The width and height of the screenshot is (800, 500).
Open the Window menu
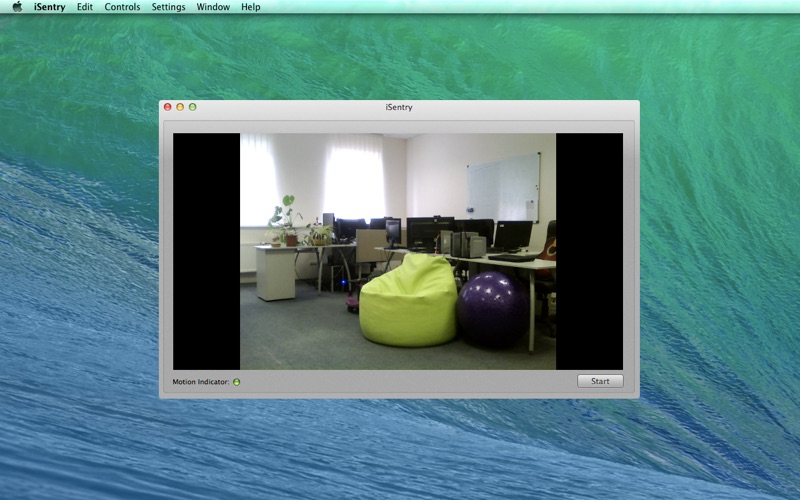[x=213, y=7]
